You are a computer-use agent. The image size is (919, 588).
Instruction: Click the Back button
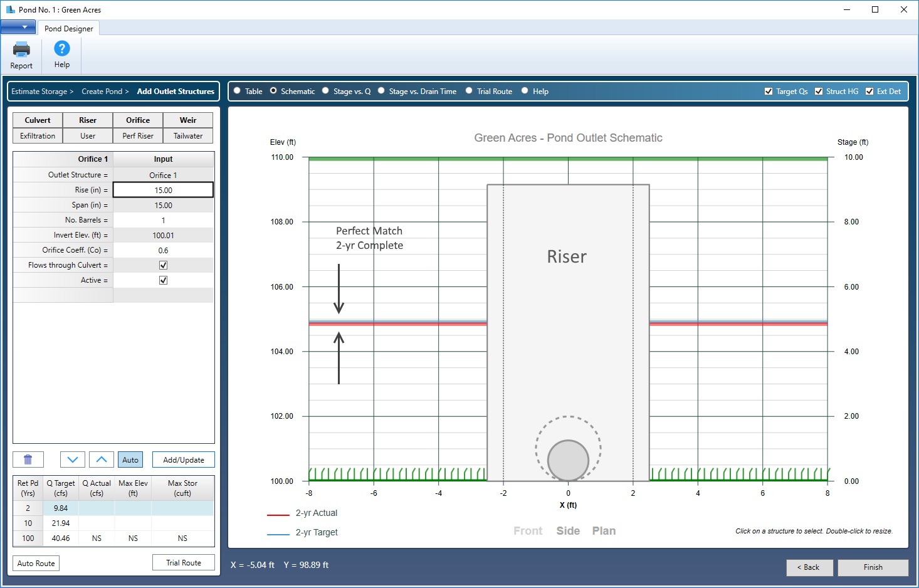pyautogui.click(x=810, y=567)
